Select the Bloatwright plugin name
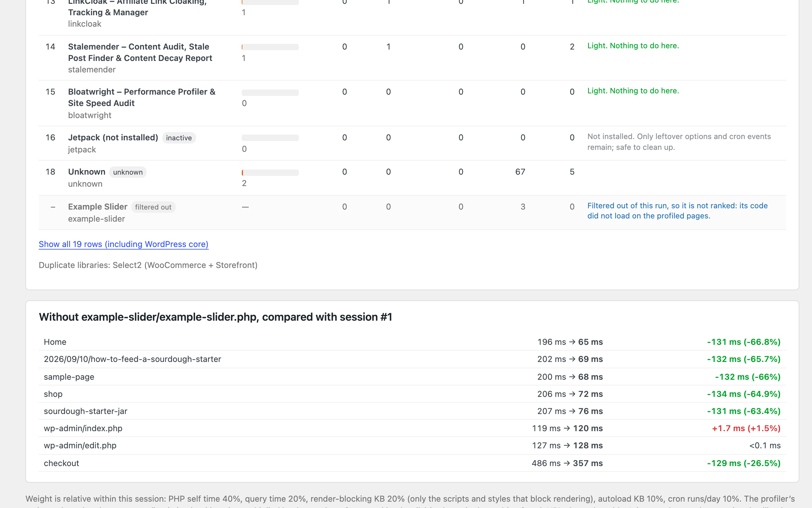This screenshot has width=812, height=508. click(x=141, y=97)
